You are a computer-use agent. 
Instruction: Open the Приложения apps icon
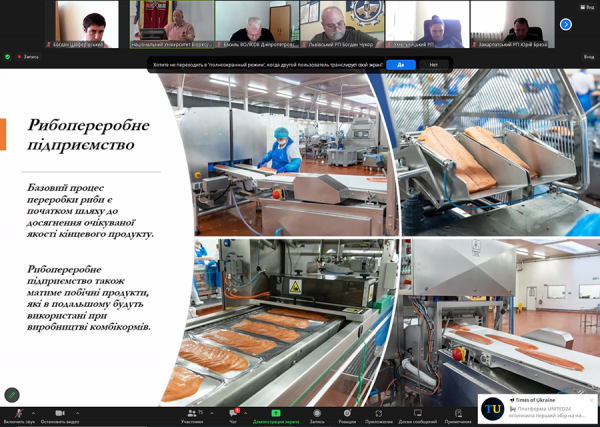click(x=378, y=416)
